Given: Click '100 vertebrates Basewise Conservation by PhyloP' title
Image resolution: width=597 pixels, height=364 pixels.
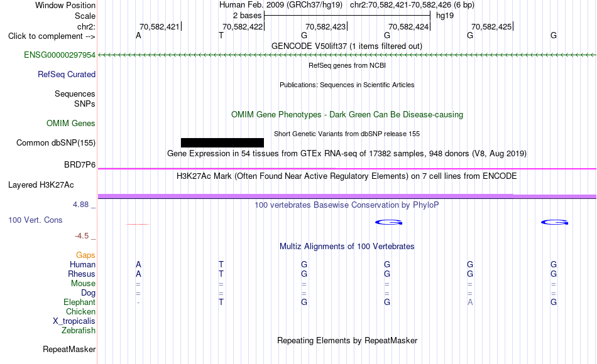Looking at the screenshot, I should (347, 205).
